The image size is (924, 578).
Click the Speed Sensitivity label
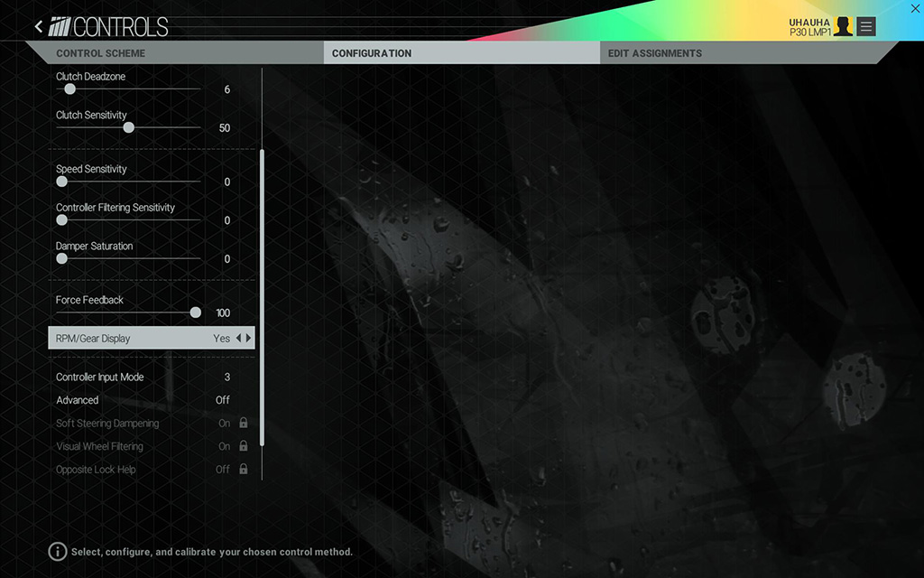click(x=91, y=169)
